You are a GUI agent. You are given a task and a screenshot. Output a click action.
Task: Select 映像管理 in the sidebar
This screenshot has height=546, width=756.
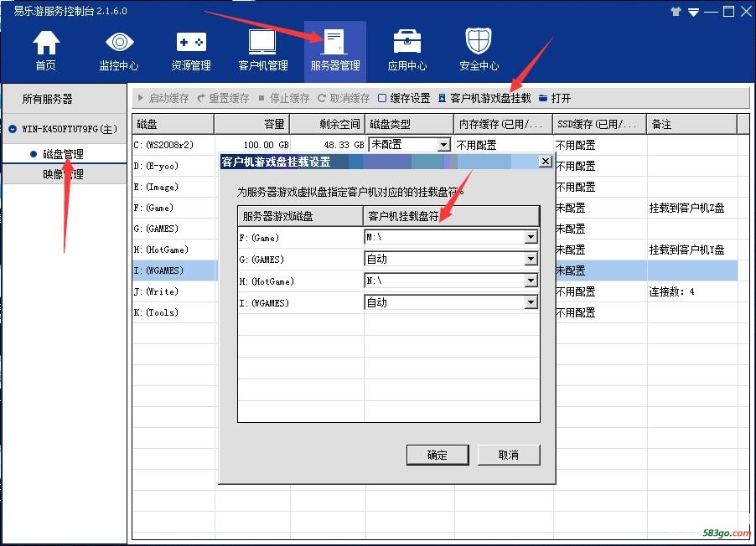tap(63, 174)
